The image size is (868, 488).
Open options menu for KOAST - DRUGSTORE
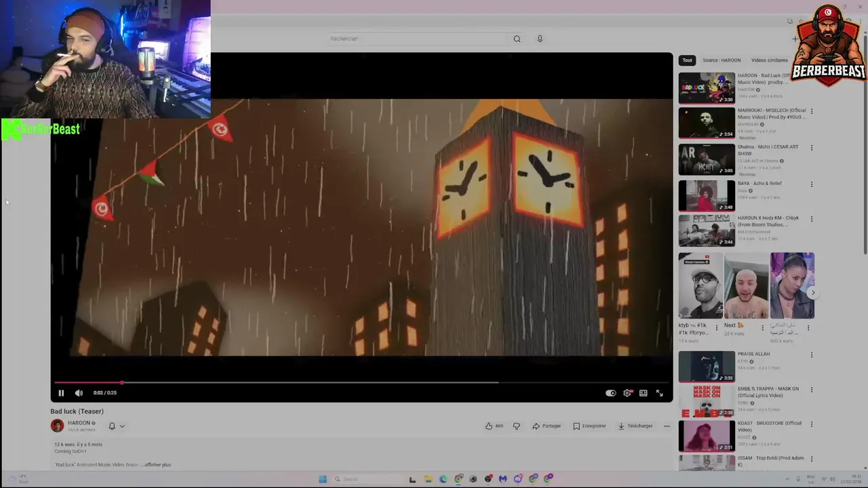(812, 424)
